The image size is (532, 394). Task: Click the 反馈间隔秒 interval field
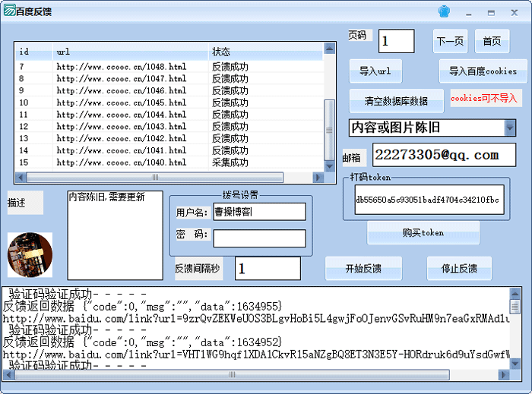point(268,268)
